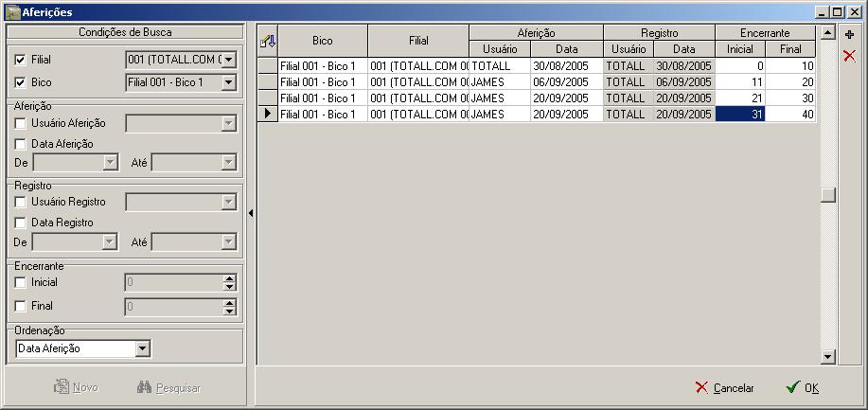Click the Encerrante Inicial input field
Image resolution: width=868 pixels, height=410 pixels.
[x=174, y=282]
